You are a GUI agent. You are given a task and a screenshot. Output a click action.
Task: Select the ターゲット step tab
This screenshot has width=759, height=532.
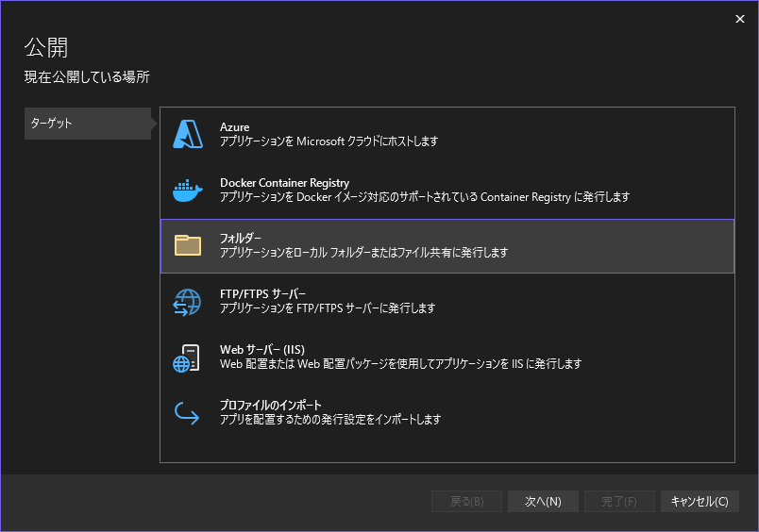[88, 124]
